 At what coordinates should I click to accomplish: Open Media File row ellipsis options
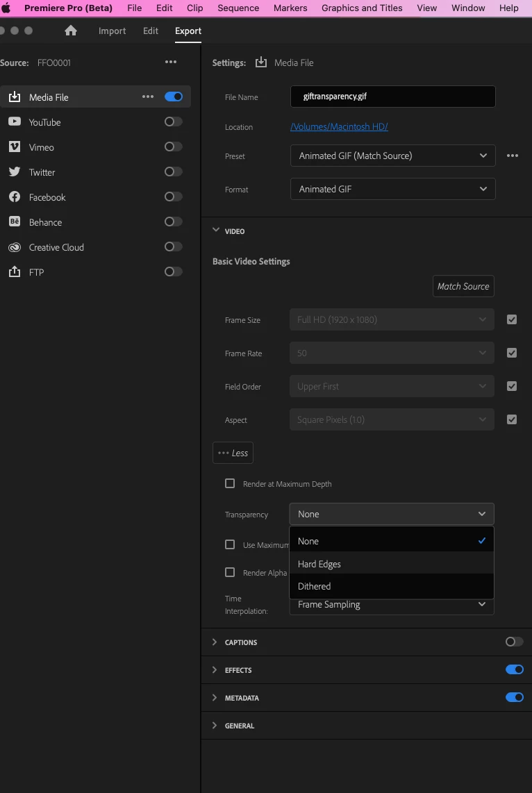pos(148,97)
